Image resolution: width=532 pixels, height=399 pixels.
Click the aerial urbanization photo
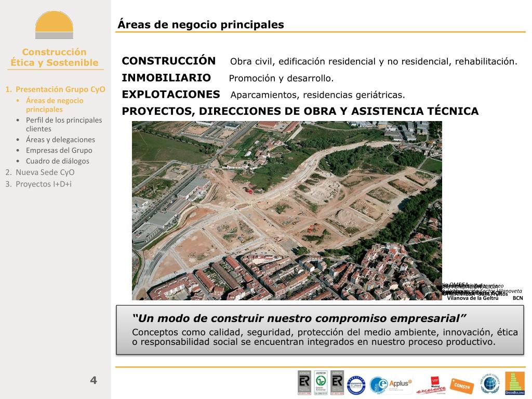tap(287, 210)
